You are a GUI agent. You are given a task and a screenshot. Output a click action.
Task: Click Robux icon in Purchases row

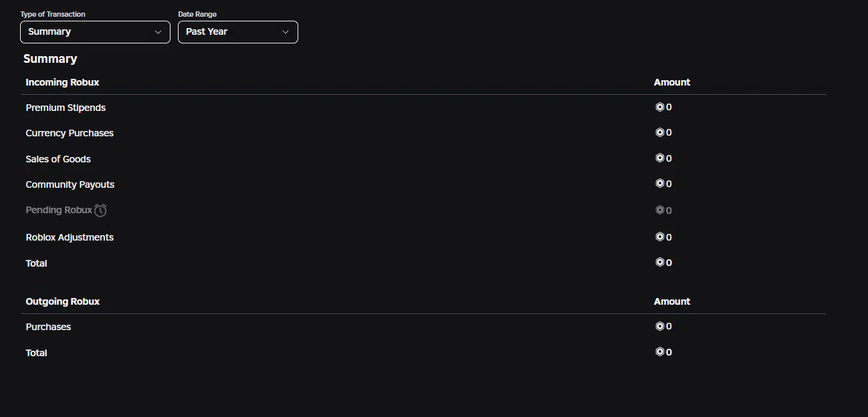(659, 326)
